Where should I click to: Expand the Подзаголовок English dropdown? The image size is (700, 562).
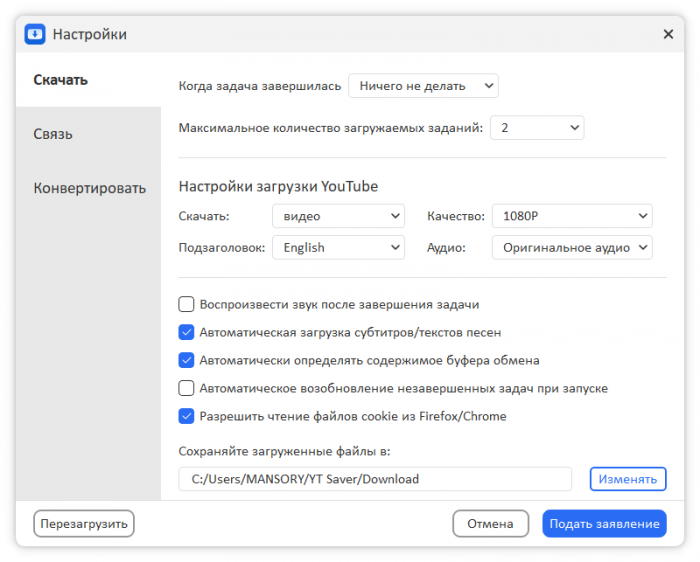[338, 247]
